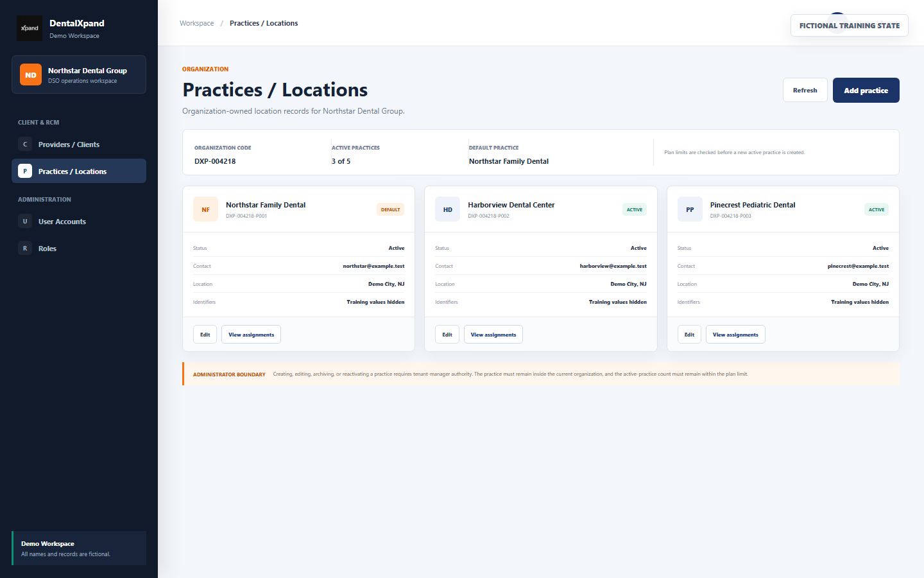
Task: Edit the Pinecrest Pediatric Dental practice
Action: point(689,335)
